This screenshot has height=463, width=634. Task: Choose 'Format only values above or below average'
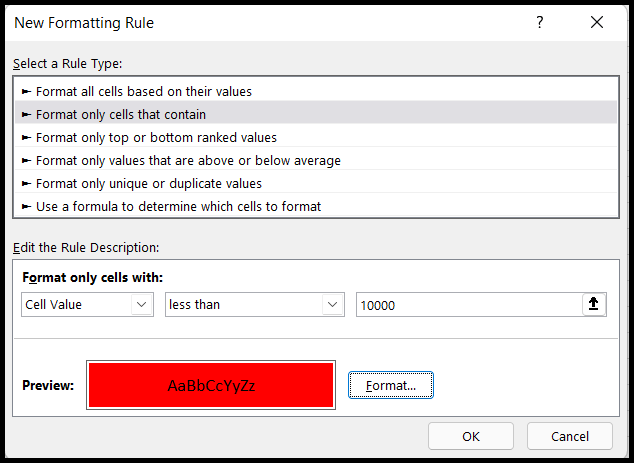188,160
